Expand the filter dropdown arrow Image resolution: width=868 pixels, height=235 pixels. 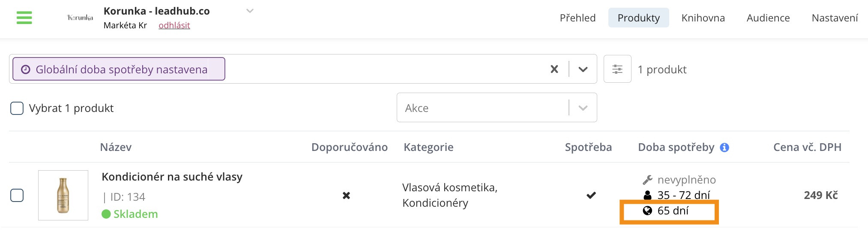[x=583, y=69]
